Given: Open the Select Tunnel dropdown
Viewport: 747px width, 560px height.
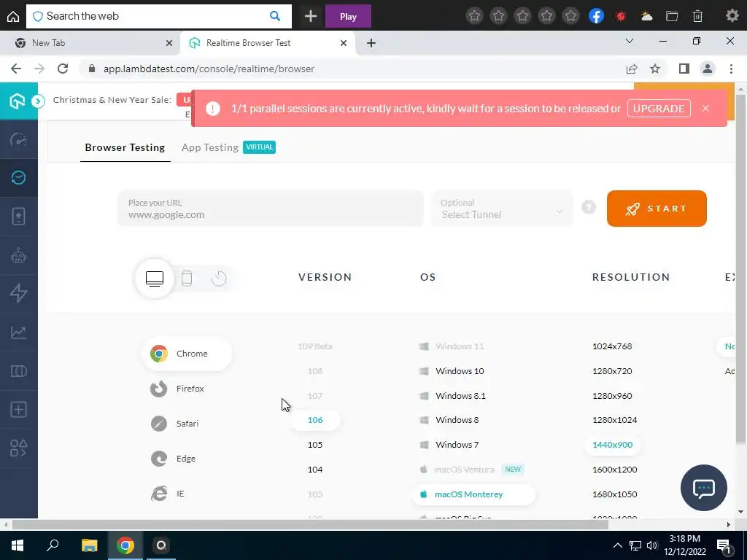Looking at the screenshot, I should coord(502,209).
